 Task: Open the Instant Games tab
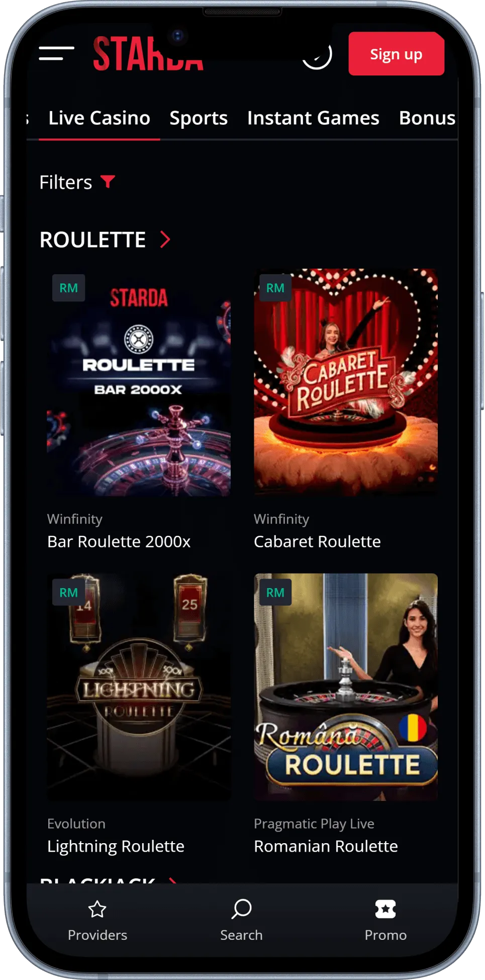[x=313, y=118]
